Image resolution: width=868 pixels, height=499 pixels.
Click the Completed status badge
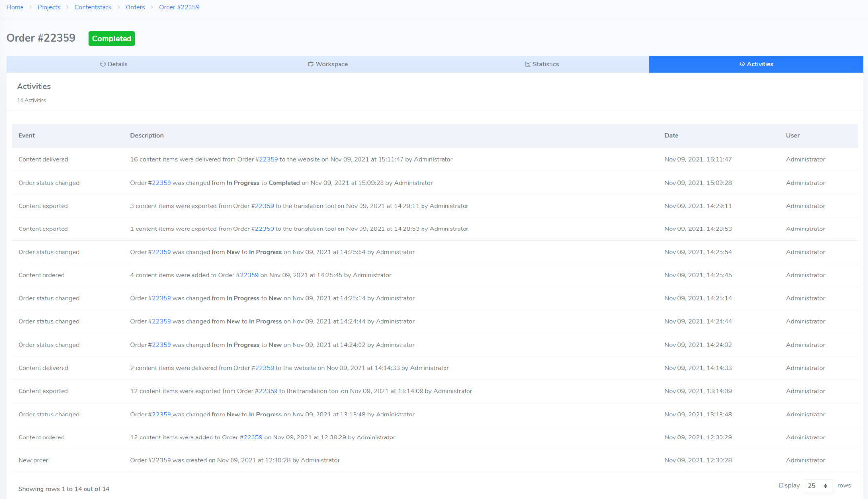click(x=111, y=39)
